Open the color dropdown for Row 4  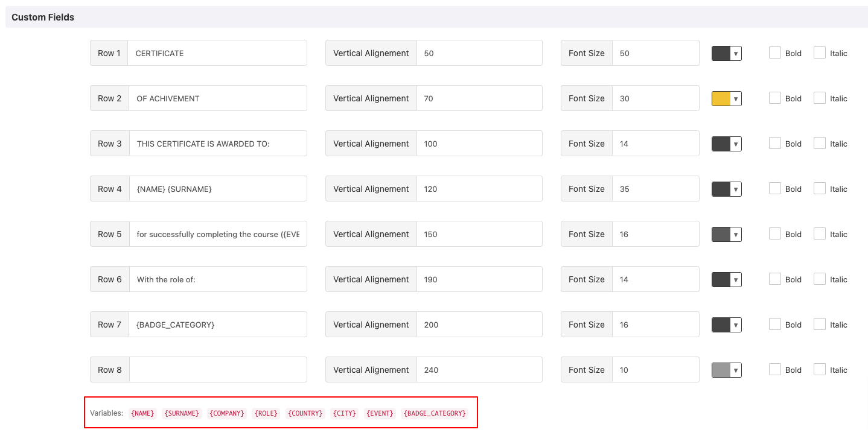[727, 189]
